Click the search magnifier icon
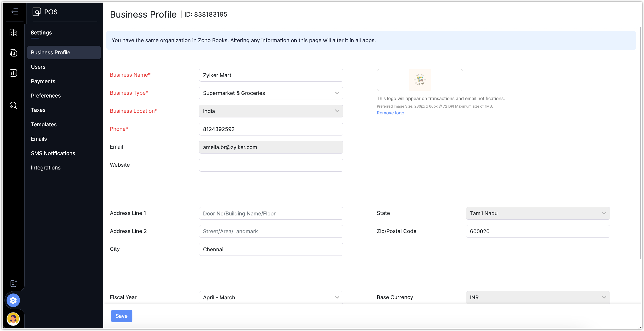644x331 pixels. point(13,105)
